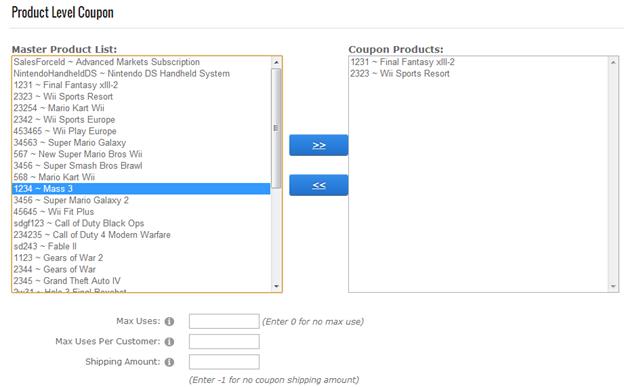Select 568 ~ Mario Kart Wii

coord(141,178)
